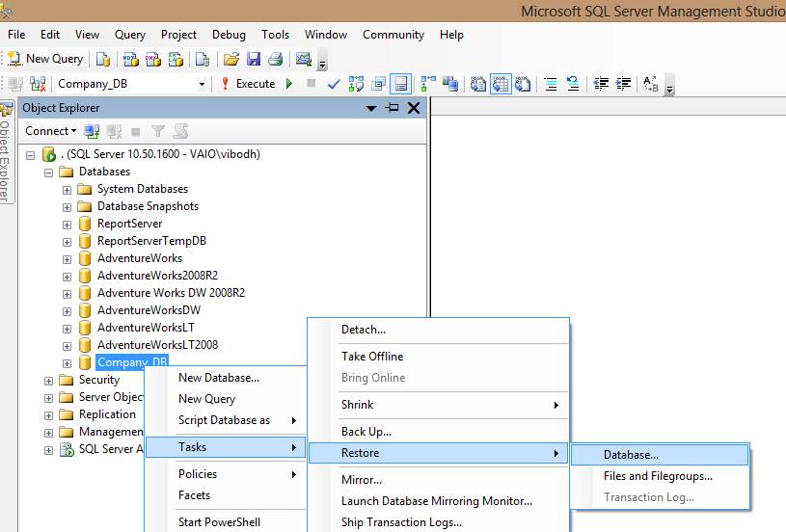
Task: Choose Database... in Restore submenu
Action: (x=631, y=454)
